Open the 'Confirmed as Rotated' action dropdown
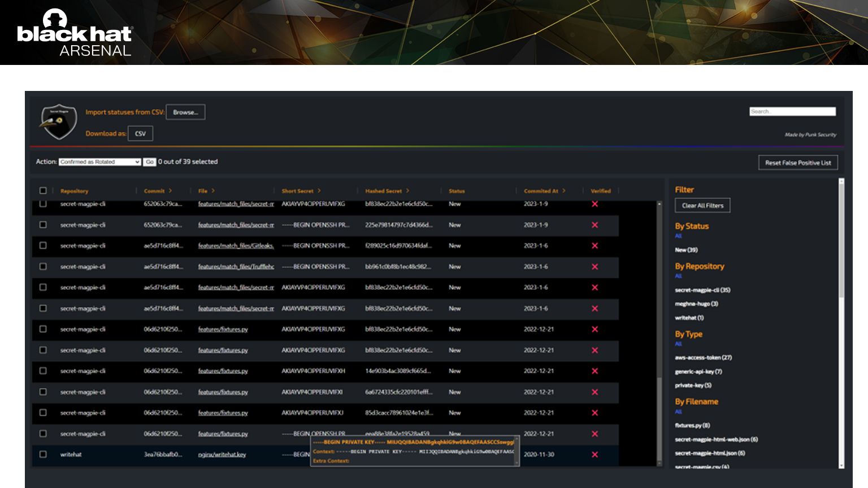Image resolution: width=868 pixels, height=488 pixels. pyautogui.click(x=99, y=162)
